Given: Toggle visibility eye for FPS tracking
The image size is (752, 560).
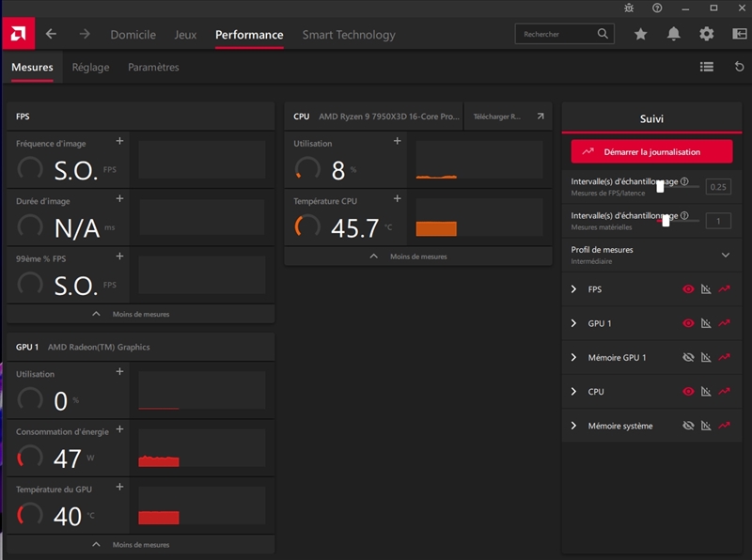Looking at the screenshot, I should coord(688,289).
